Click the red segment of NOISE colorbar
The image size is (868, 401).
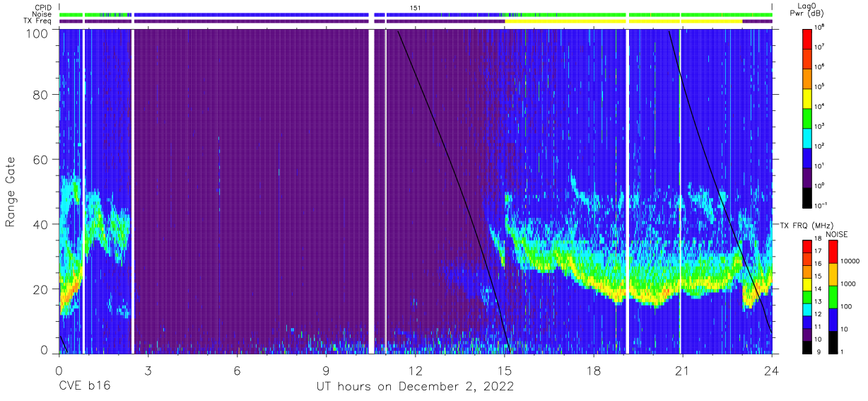click(x=832, y=251)
